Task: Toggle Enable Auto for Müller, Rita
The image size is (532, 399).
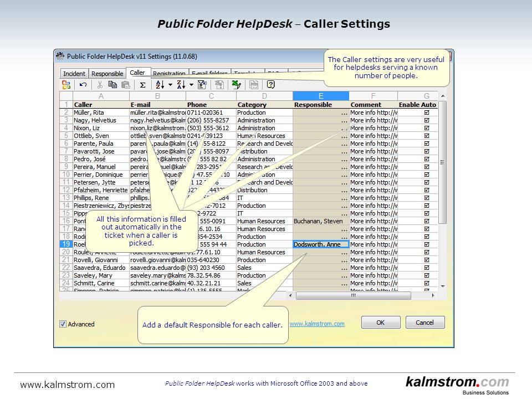Action: [427, 112]
